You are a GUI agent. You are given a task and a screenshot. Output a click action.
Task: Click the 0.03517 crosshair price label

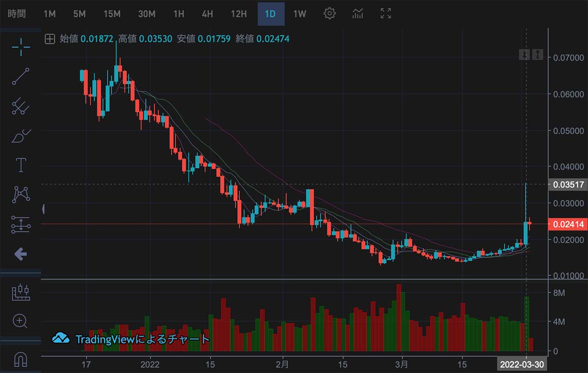click(x=568, y=185)
